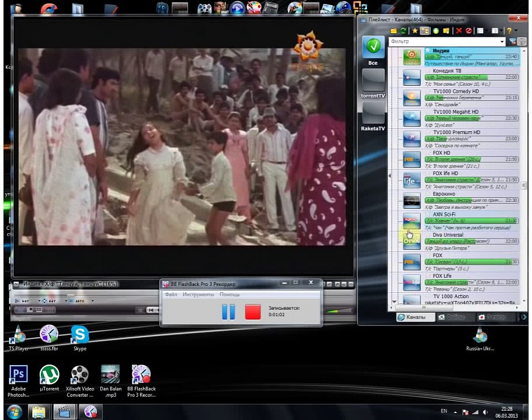Click the Diva Universal logo thumbnail
This screenshot has width=532, height=420.
(412, 242)
